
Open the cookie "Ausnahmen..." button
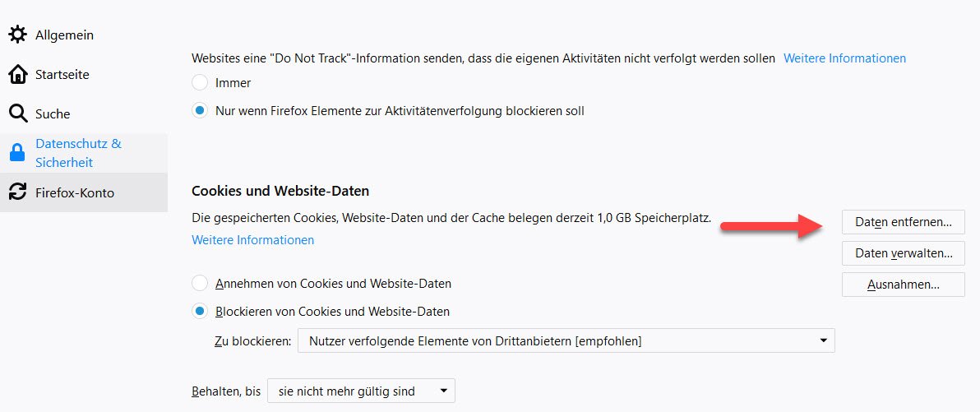click(x=903, y=285)
